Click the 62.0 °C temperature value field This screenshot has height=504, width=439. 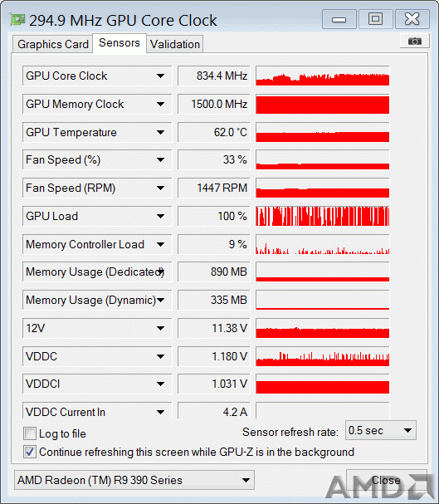tap(213, 132)
